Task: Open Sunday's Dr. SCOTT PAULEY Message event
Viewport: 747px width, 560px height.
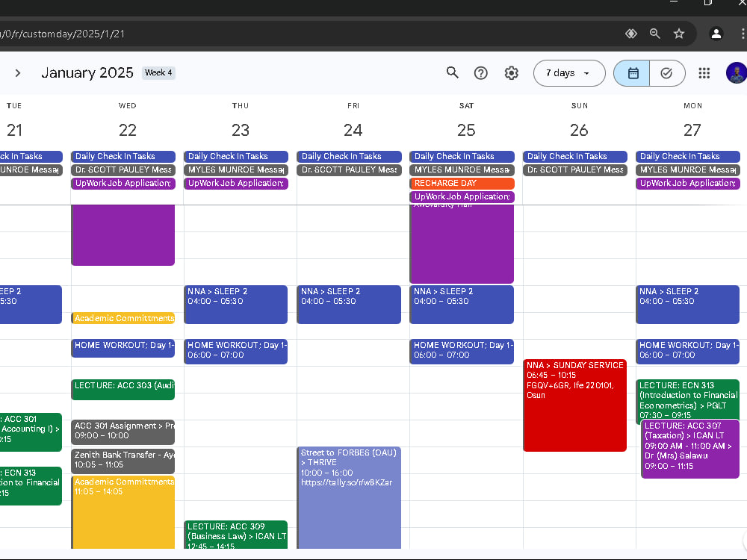Action: click(x=575, y=170)
